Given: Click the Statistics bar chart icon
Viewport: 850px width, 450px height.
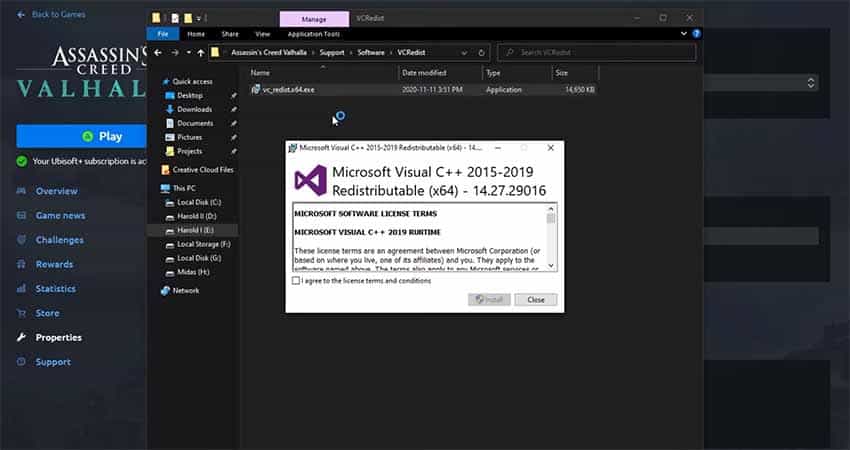Looking at the screenshot, I should [x=21, y=288].
